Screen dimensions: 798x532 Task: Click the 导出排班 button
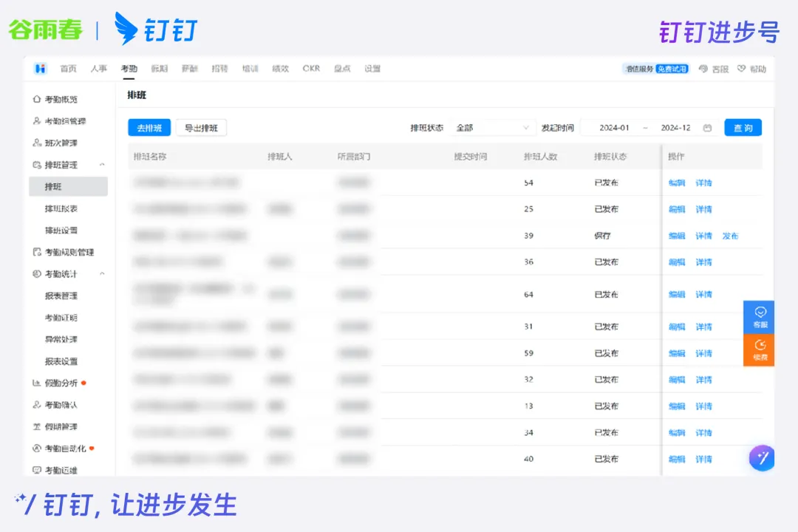click(x=201, y=128)
